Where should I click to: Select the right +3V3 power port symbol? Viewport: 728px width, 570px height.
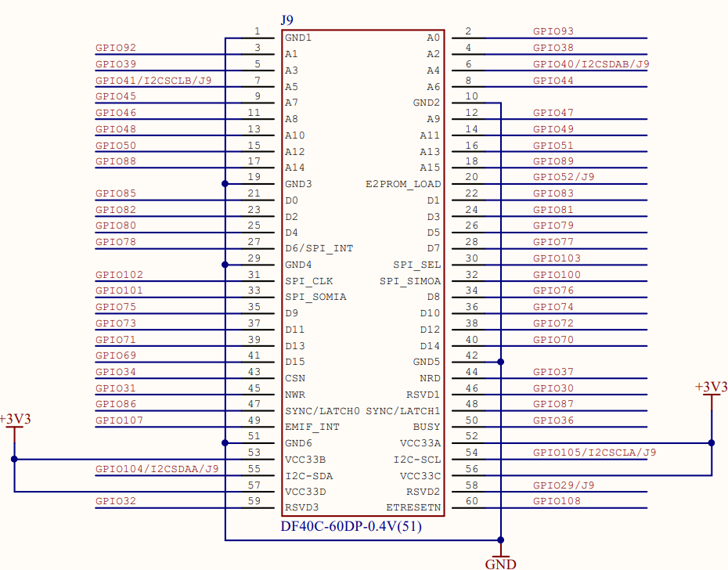(711, 387)
